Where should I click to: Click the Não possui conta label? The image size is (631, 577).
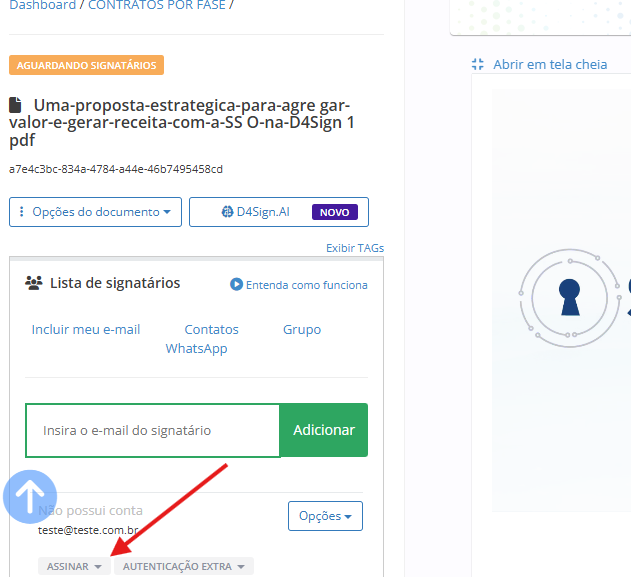90,511
